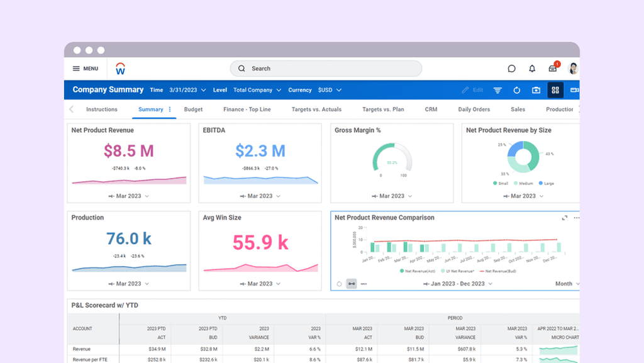Screen dimensions: 644x363
Task: Expand the Net Product Revenue Comparison chart to fullscreen
Action: (x=565, y=218)
